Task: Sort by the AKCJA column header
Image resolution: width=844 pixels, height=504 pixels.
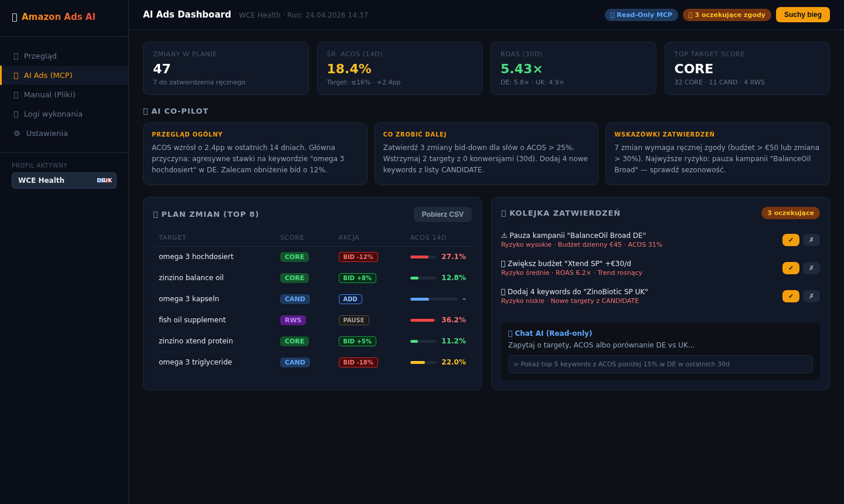Action: [349, 237]
